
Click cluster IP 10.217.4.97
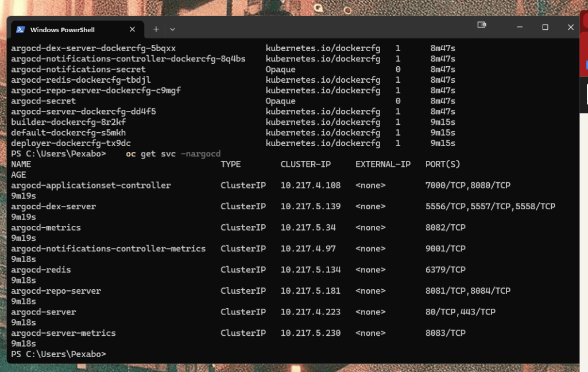coord(308,248)
